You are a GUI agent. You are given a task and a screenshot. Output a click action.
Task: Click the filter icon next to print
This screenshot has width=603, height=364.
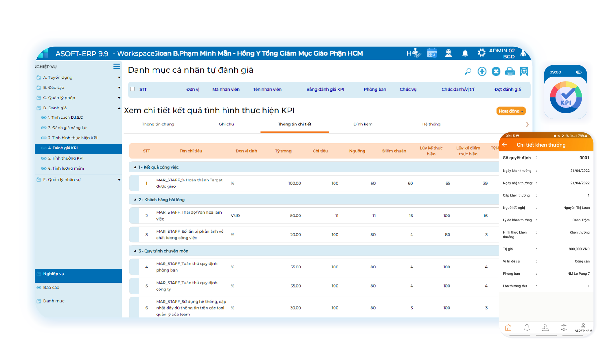(x=524, y=71)
